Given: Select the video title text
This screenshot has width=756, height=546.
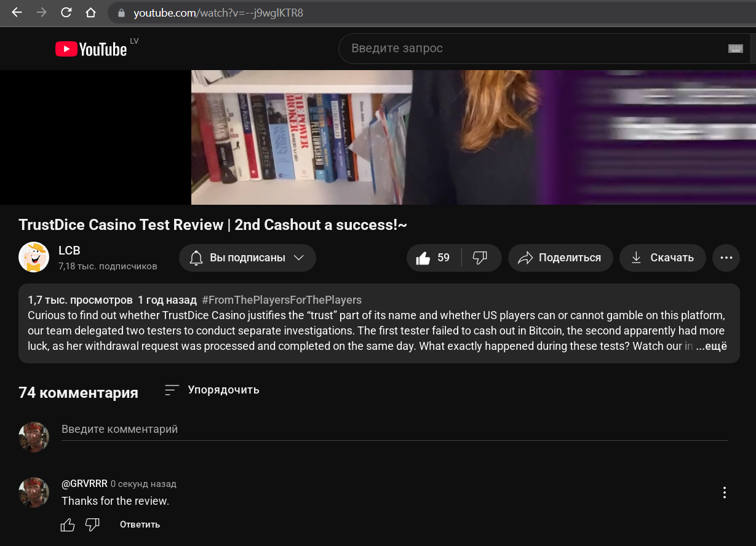Looking at the screenshot, I should coord(213,225).
